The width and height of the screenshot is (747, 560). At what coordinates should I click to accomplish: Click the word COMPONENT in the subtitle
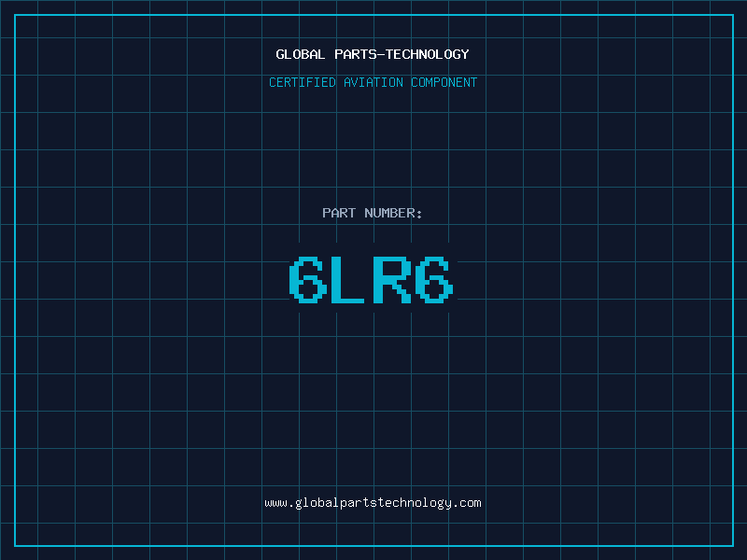coord(444,82)
